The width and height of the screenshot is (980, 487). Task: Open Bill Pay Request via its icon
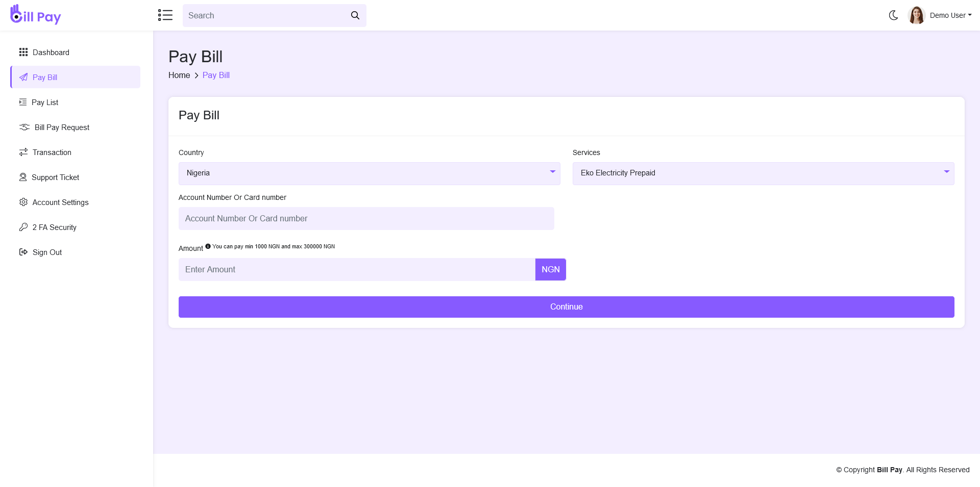[x=23, y=127]
